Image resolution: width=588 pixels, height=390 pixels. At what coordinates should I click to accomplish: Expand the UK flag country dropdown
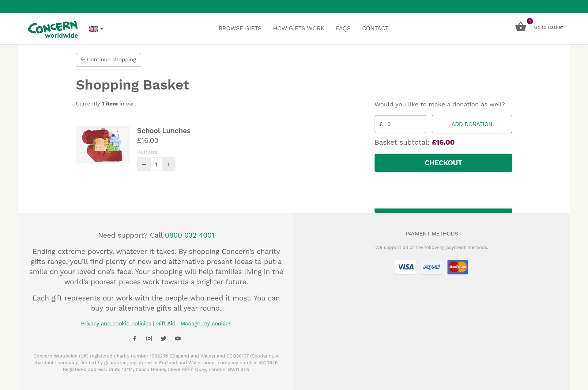coord(96,29)
